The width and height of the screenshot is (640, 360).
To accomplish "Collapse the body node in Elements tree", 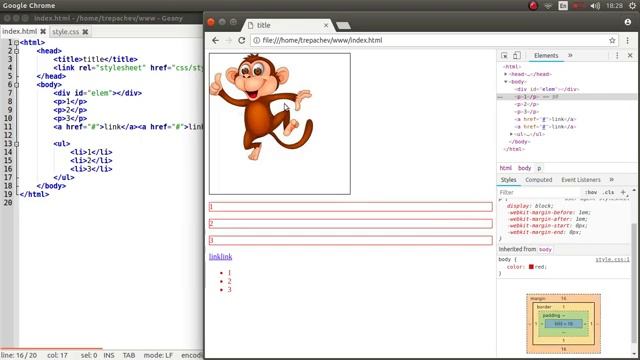I will pos(506,82).
